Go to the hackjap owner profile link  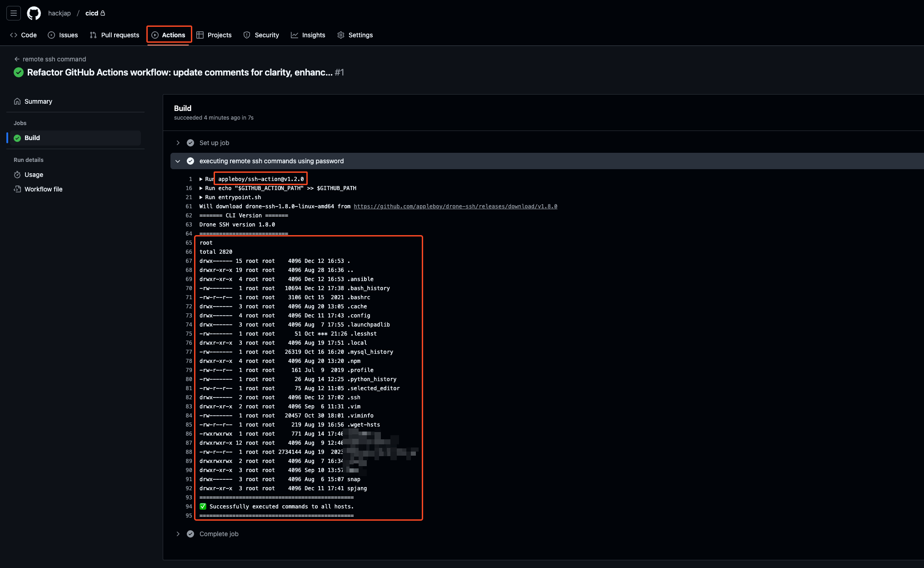click(60, 13)
